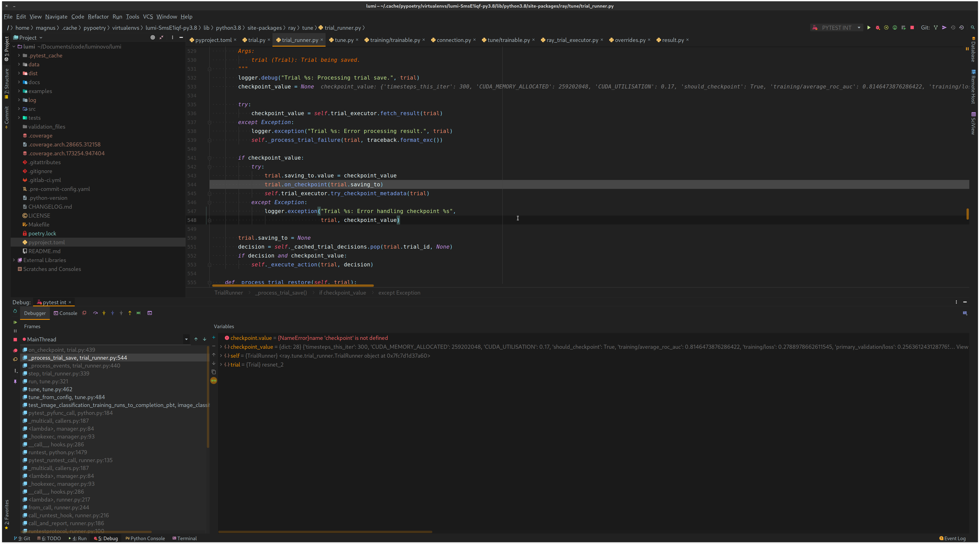The image size is (980, 545).
Task: Run PYTEST INT with the green Run icon
Action: (869, 27)
